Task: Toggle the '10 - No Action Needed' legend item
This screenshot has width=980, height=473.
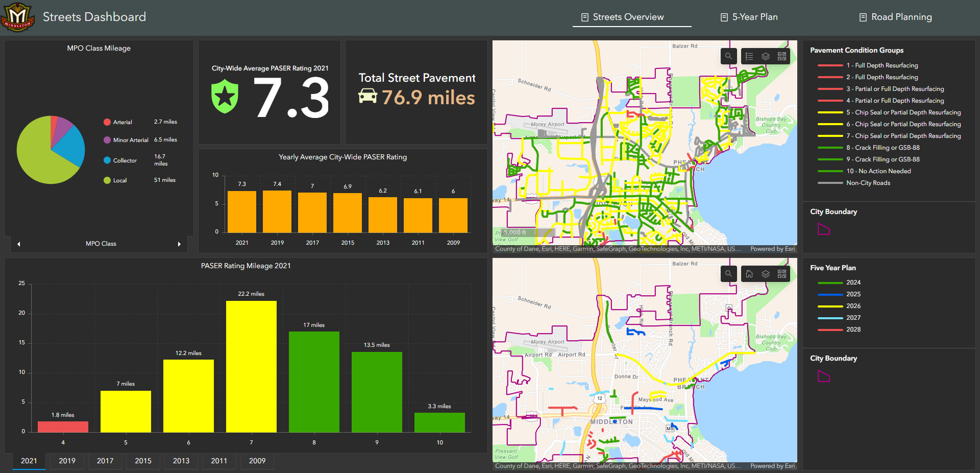Action: 879,171
